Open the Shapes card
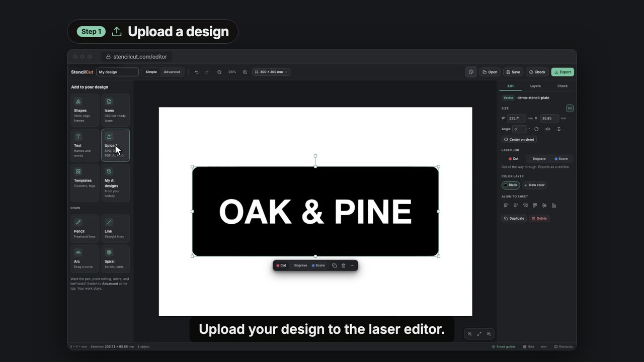The image size is (644, 362). pos(85,110)
